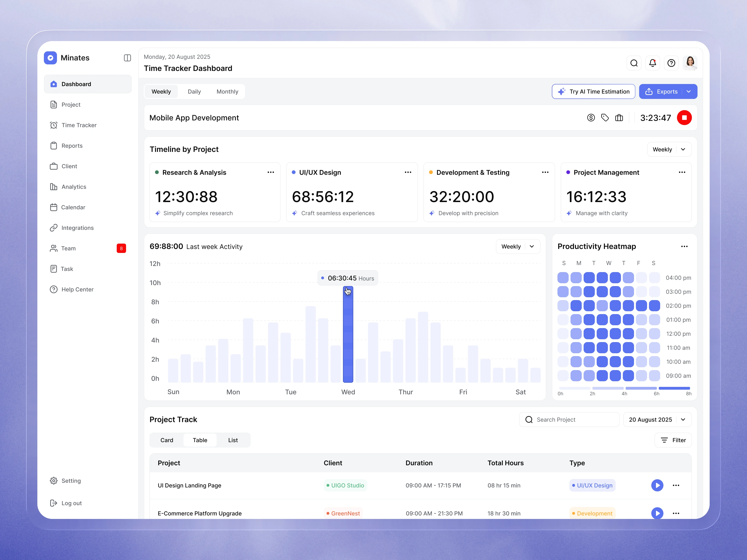The image size is (747, 560).
Task: Switch Project Track to Card view
Action: 166,440
